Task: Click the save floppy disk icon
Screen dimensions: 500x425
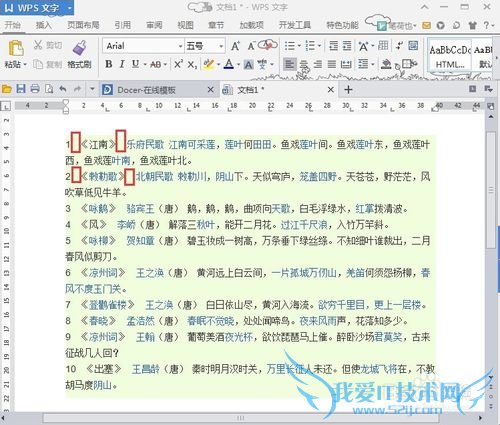Action: 21,89
